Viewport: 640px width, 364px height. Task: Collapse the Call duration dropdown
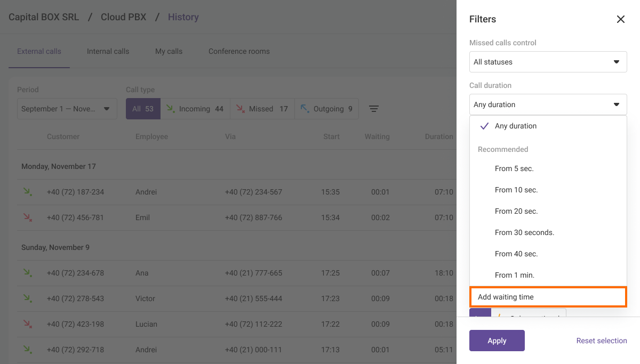tap(548, 104)
